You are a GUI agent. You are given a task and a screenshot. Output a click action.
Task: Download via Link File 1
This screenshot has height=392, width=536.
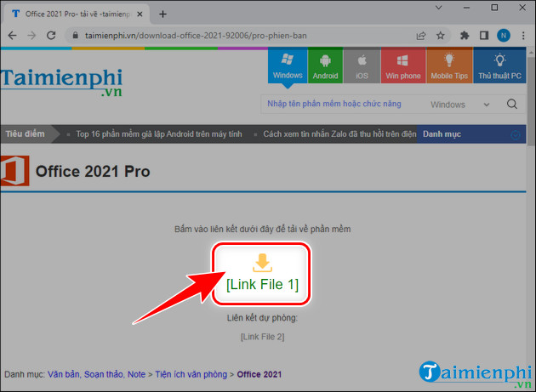tap(262, 284)
